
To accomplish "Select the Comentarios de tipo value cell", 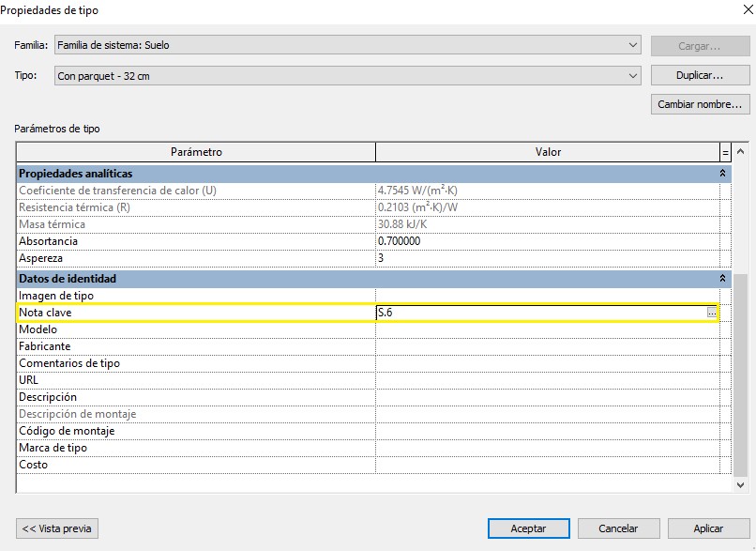I will tap(547, 363).
